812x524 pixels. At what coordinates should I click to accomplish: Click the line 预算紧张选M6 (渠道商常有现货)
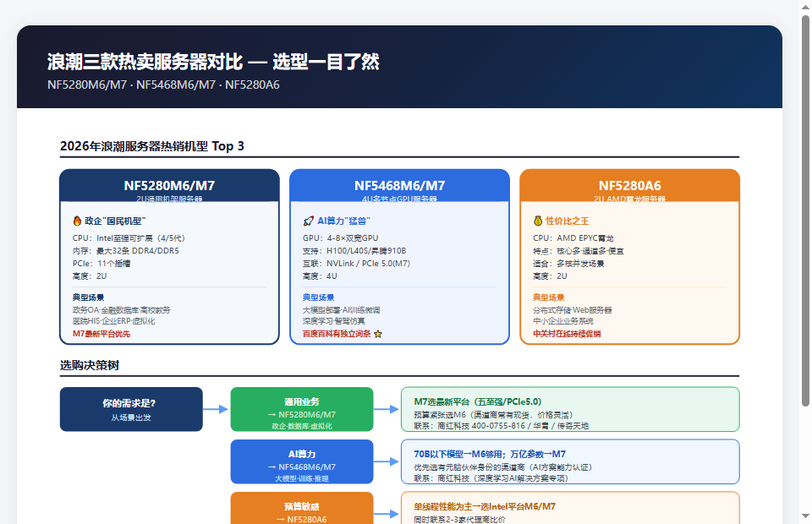click(x=493, y=415)
